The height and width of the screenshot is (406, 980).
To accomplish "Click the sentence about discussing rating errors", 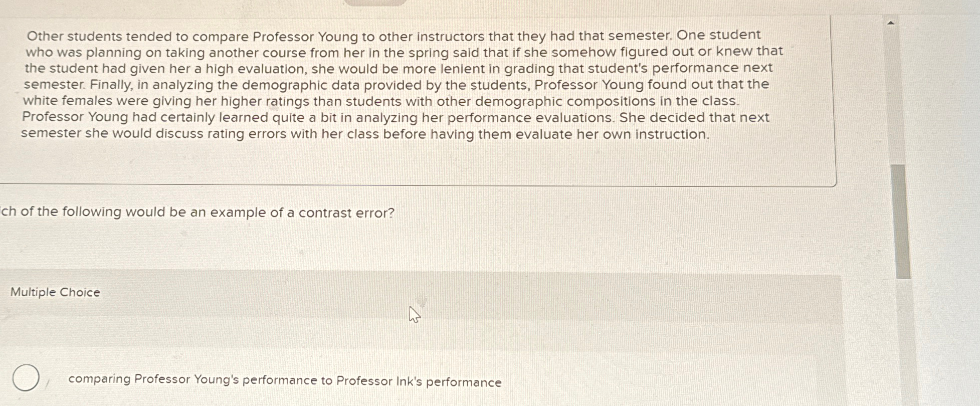I will coord(351,133).
